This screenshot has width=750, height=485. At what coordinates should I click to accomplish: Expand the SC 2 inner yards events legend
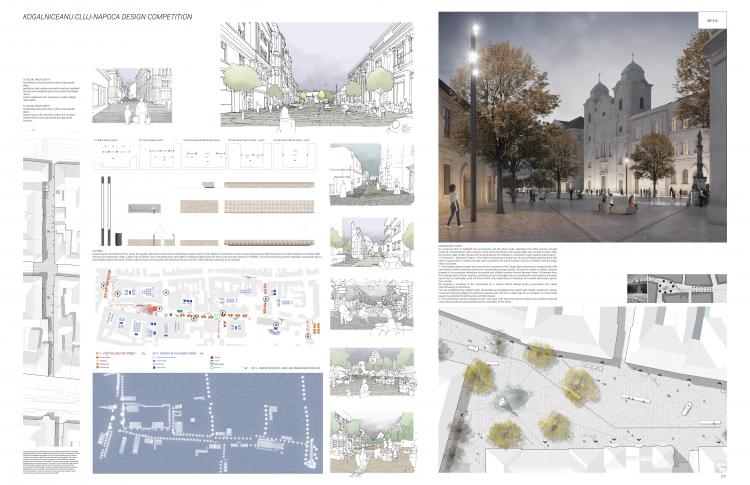(180, 355)
